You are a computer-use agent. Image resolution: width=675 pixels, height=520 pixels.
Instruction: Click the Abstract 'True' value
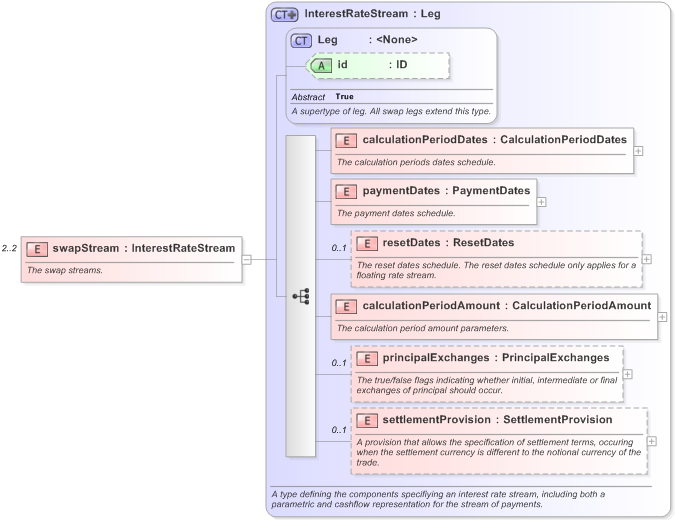point(344,96)
